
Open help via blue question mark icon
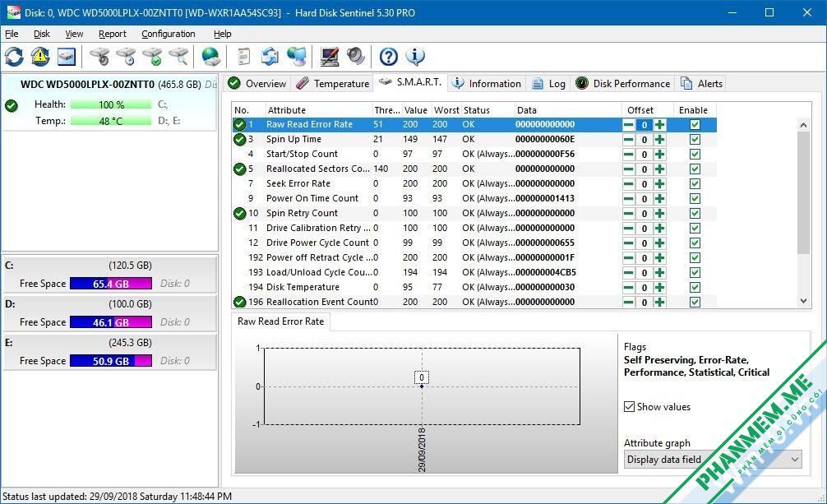click(389, 57)
